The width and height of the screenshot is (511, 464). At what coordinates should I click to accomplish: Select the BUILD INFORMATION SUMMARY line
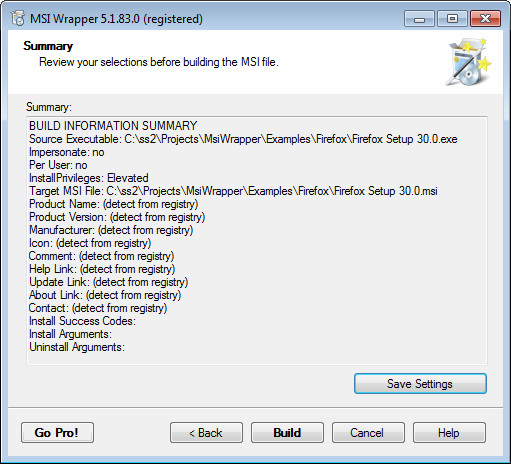click(x=113, y=126)
